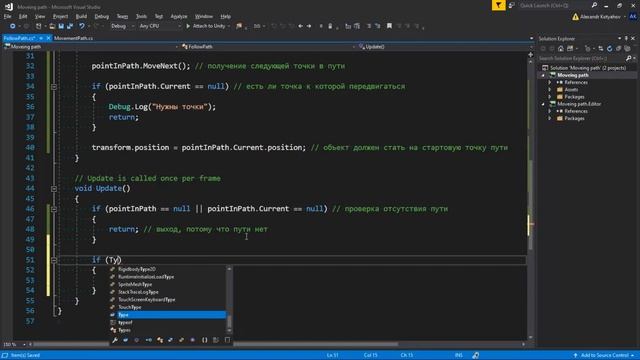Toggle the classes filter icon in IntelliSense bar
Viewport: 640px width, 360px height.
point(160,340)
